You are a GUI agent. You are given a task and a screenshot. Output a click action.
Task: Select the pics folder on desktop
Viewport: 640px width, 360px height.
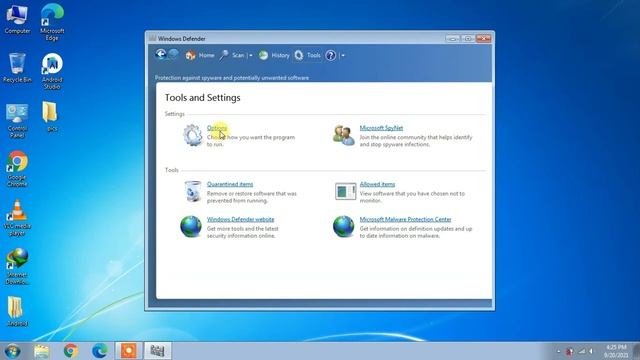[x=51, y=117]
